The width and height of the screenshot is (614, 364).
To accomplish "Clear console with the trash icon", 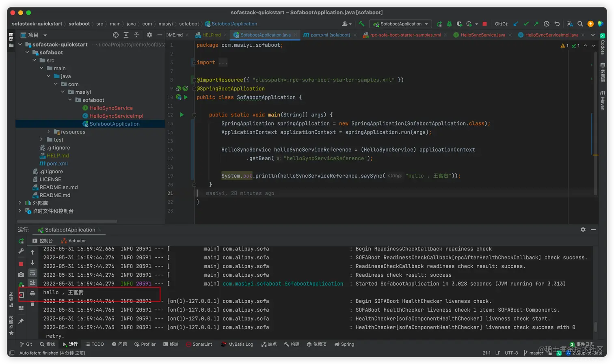I will pyautogui.click(x=32, y=304).
